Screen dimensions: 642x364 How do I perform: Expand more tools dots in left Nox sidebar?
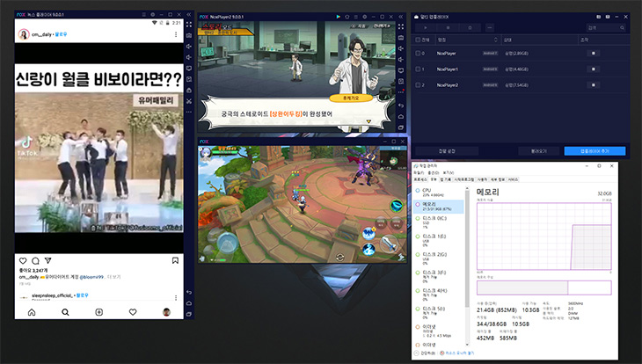pos(189,112)
